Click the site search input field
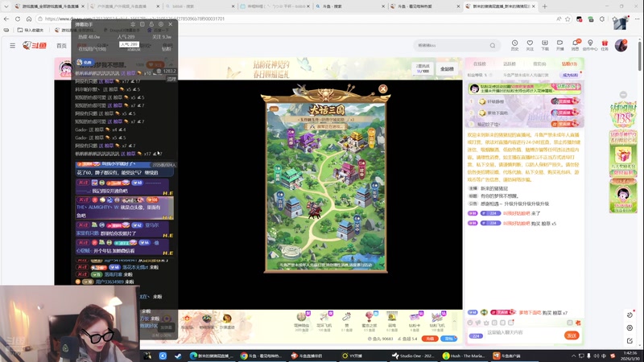This screenshot has height=362, width=644. pos(452,46)
